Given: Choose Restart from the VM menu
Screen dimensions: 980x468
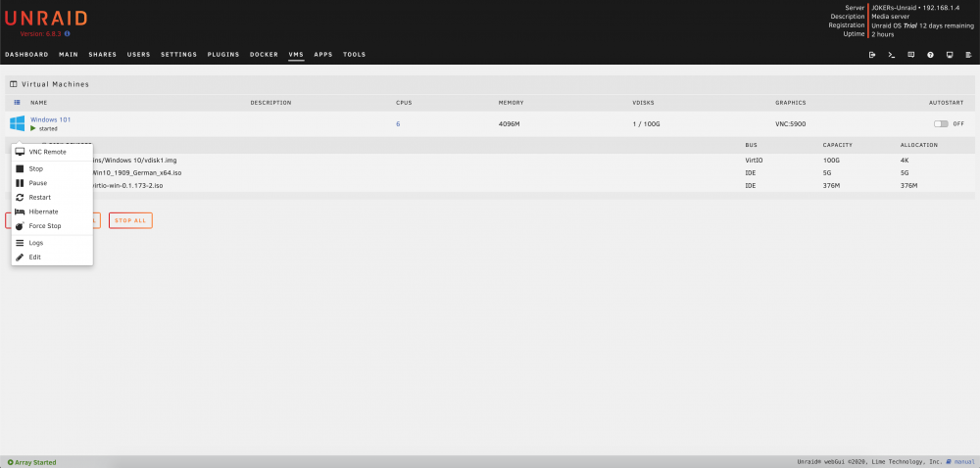Looking at the screenshot, I should point(52,198).
